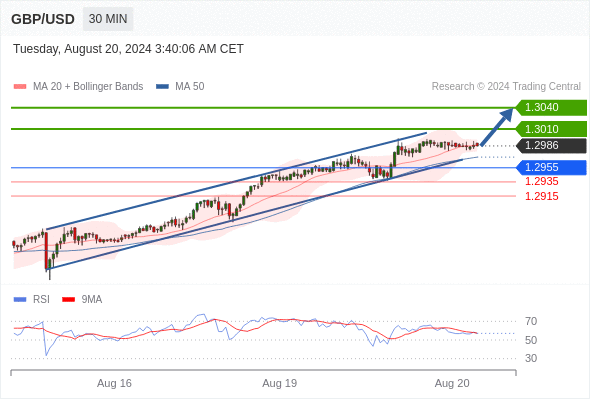Select the 1.3040 green target price tag
590x400 pixels.
coord(551,108)
